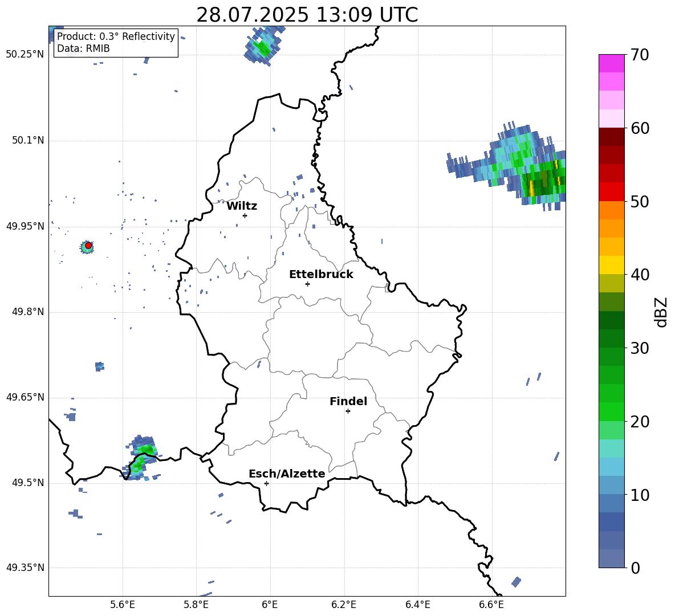Click the 49.5°N latitude label
Image resolution: width=675 pixels, height=616 pixels.
pyautogui.click(x=27, y=483)
